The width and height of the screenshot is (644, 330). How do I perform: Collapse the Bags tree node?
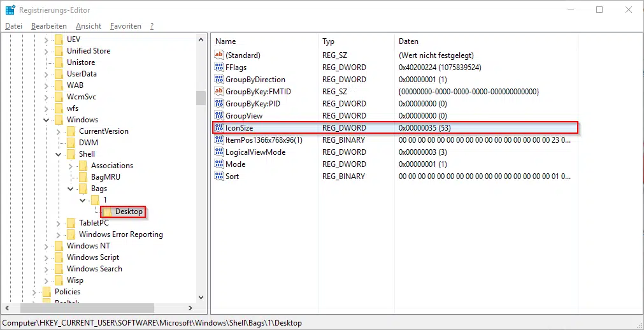pos(70,189)
